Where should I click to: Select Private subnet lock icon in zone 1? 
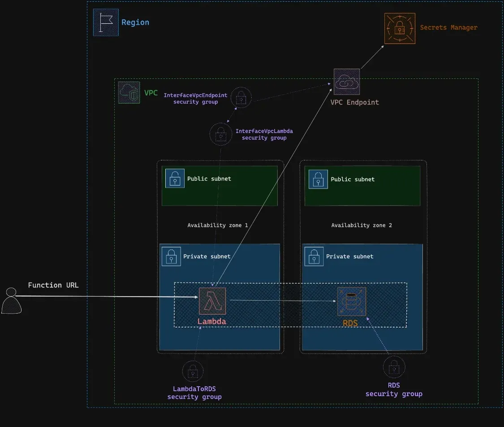pyautogui.click(x=171, y=256)
